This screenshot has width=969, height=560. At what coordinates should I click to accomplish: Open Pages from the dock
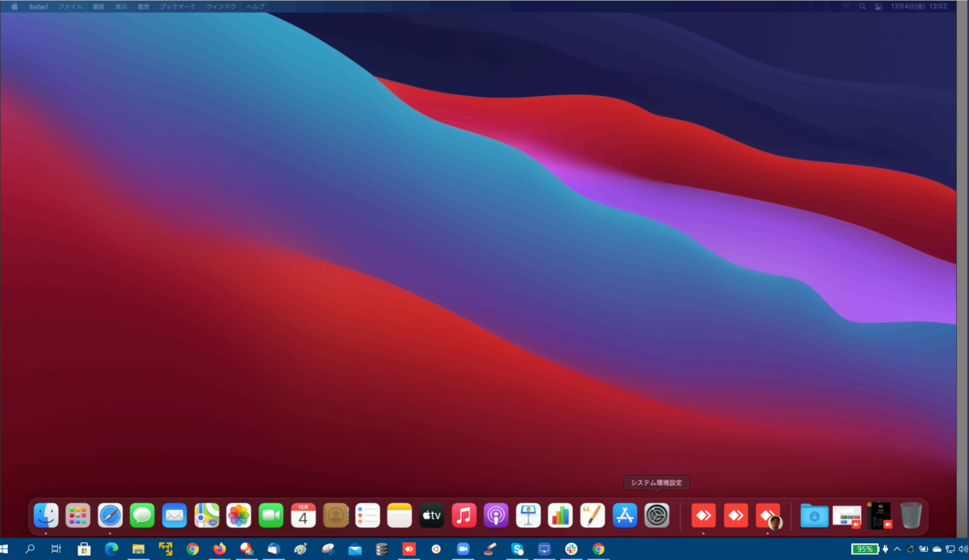coord(593,515)
